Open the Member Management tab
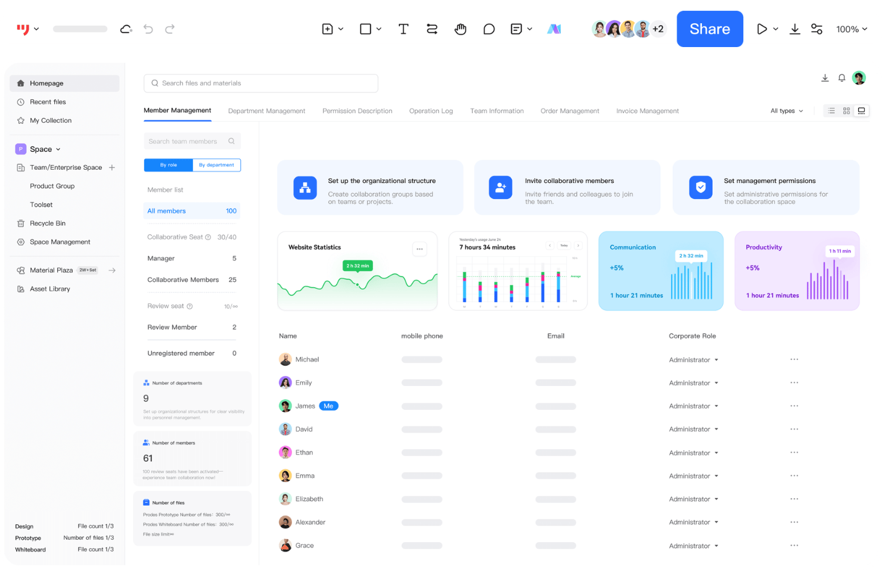The image size is (882, 588). tap(178, 110)
